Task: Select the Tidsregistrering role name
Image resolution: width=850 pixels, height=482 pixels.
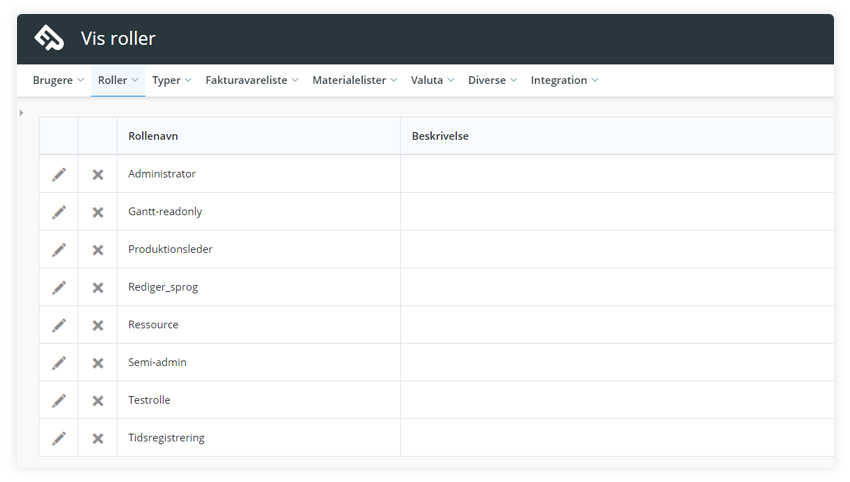Action: coord(166,438)
